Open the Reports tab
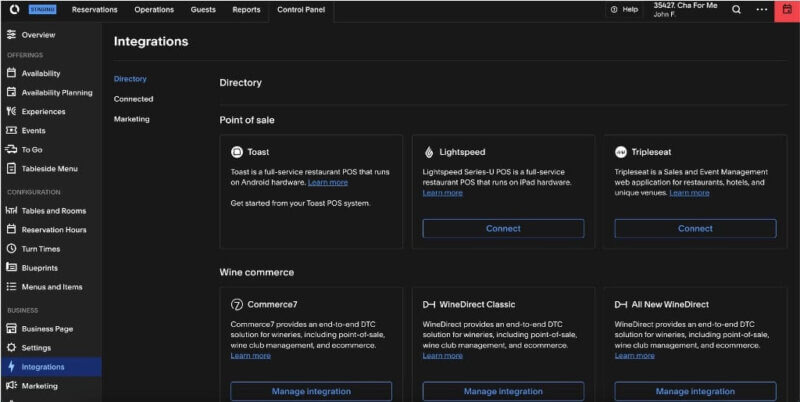The height and width of the screenshot is (402, 800). click(x=246, y=10)
